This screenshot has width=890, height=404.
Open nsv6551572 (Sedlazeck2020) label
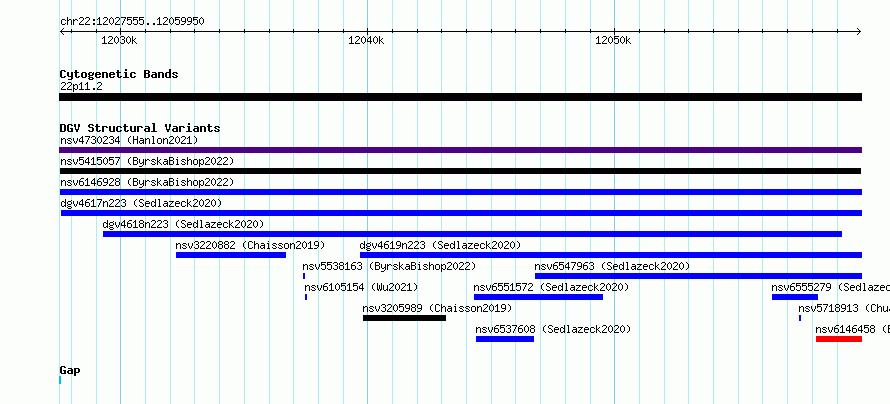(x=551, y=287)
